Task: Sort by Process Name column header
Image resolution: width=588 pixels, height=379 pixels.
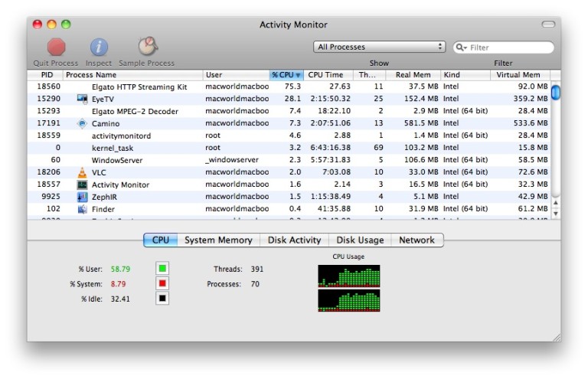Action: 133,74
